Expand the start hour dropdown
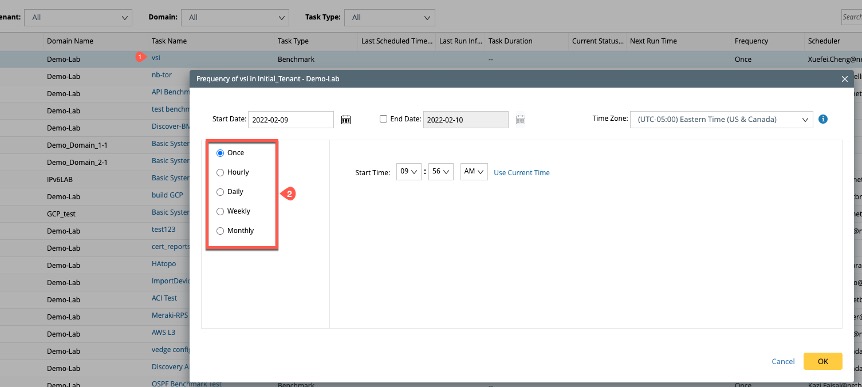Screen dimensions: 862x388 (409, 172)
